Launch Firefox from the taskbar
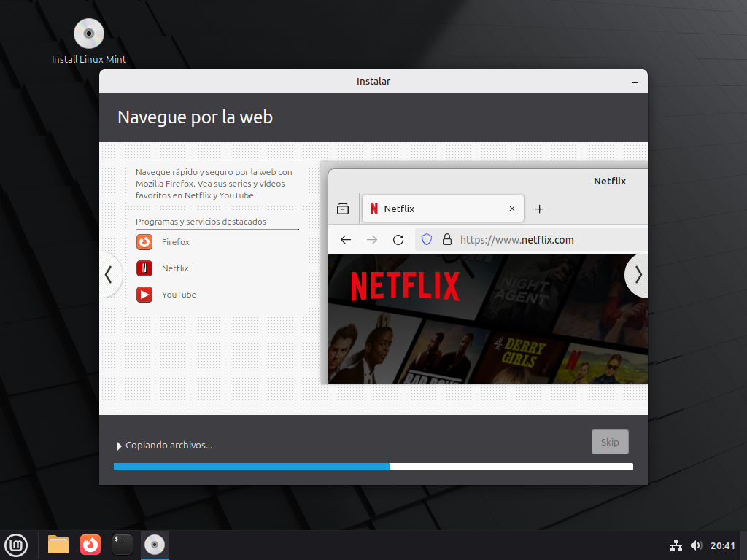 (90, 545)
